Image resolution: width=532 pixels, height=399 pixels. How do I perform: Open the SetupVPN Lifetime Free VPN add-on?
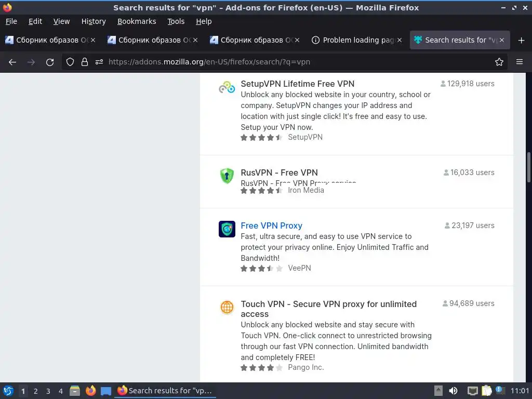click(x=297, y=84)
